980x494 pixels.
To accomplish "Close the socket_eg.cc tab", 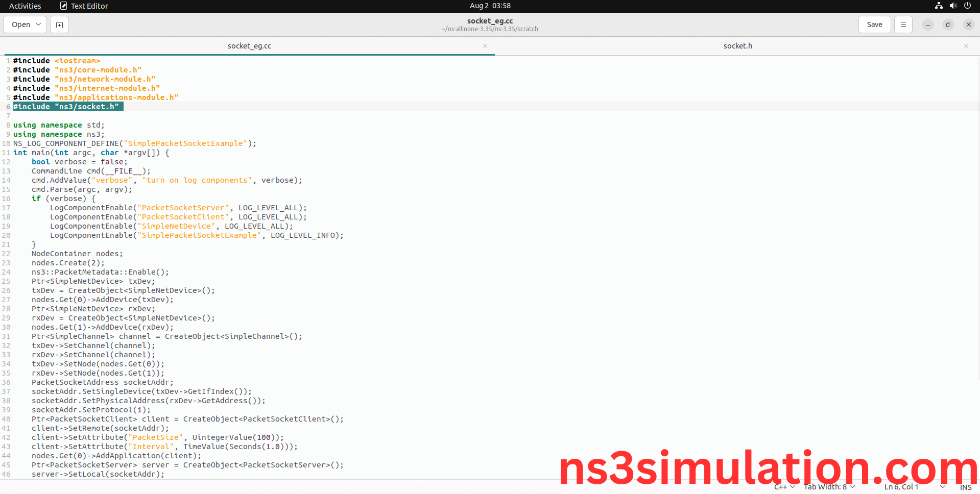I will point(485,46).
